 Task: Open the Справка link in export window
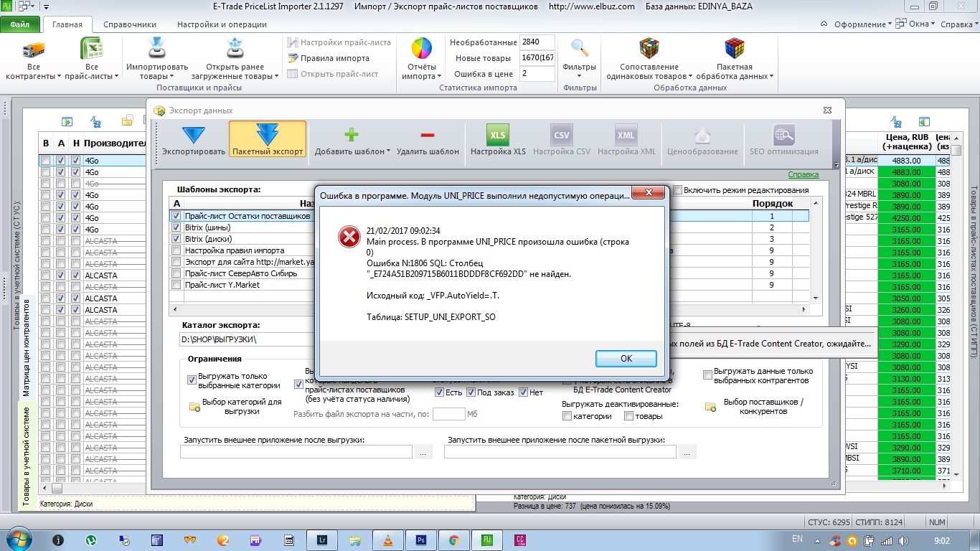pyautogui.click(x=804, y=174)
